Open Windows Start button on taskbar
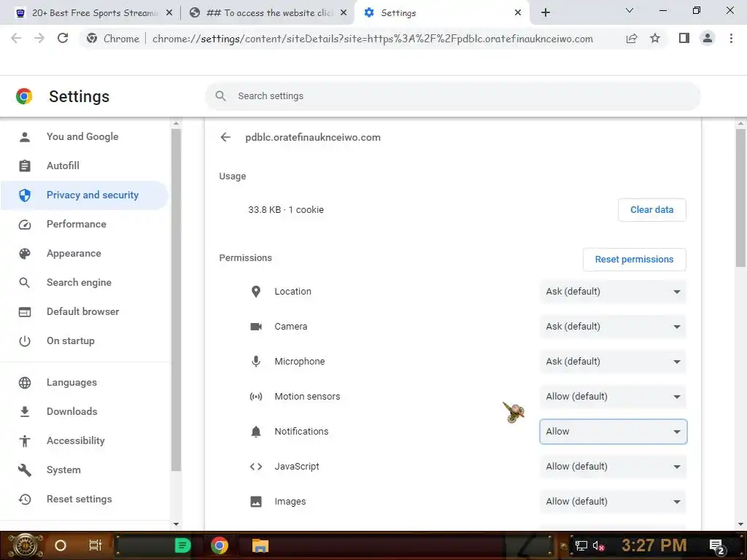 click(26, 545)
